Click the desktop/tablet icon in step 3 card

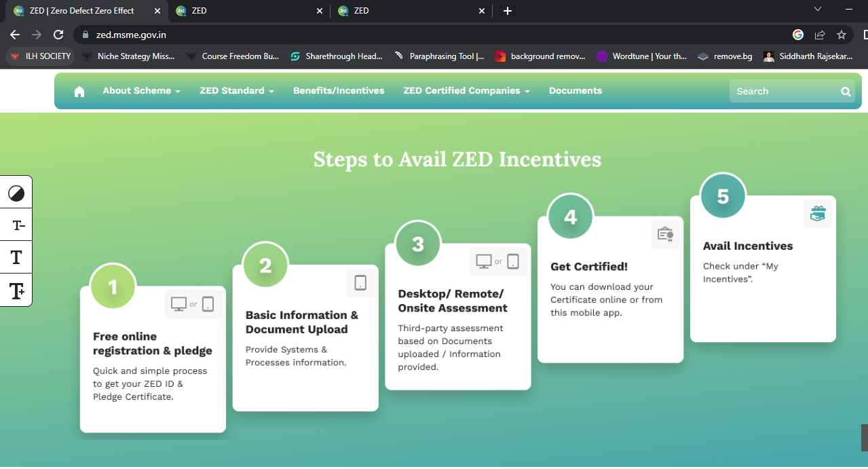coord(498,261)
